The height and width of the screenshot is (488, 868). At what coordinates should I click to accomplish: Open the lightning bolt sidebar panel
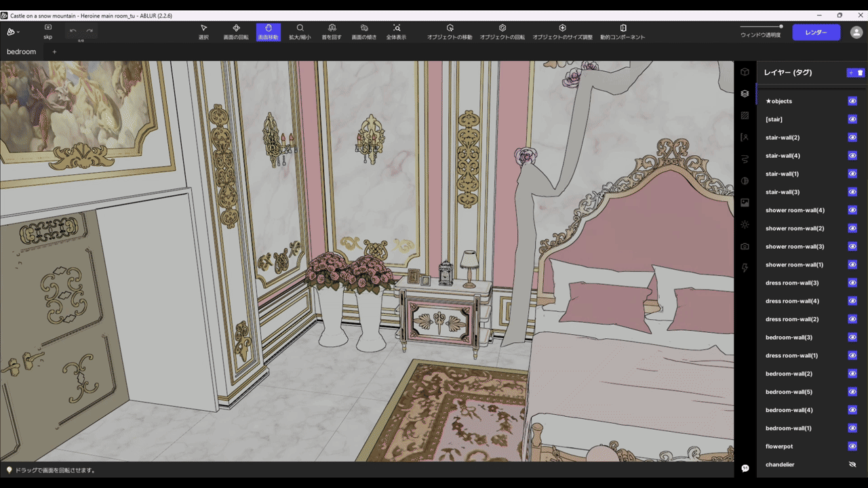pos(745,268)
